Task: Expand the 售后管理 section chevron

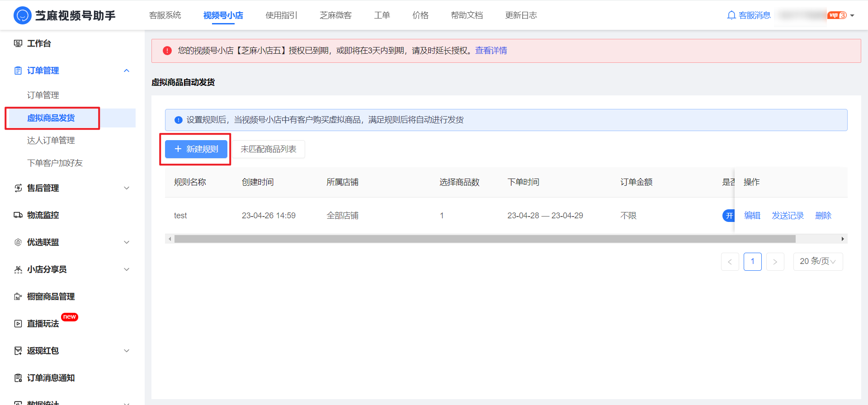Action: coord(127,188)
